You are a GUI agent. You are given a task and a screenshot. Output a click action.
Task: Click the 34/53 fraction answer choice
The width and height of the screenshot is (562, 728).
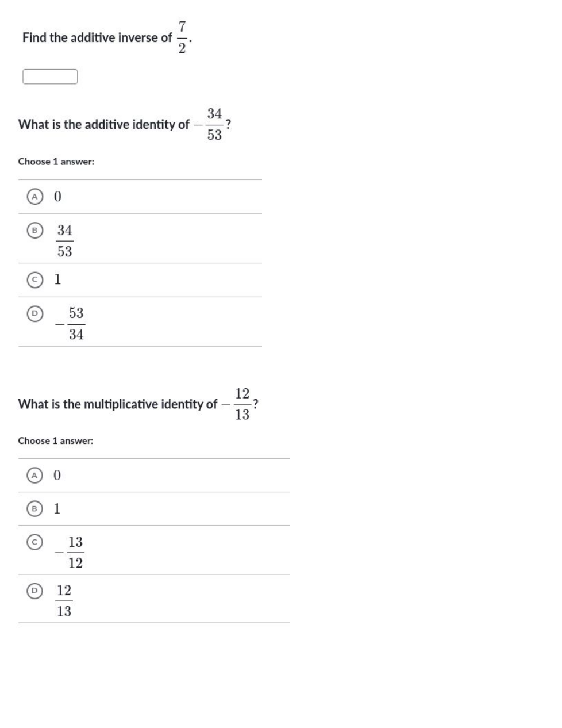pos(65,241)
